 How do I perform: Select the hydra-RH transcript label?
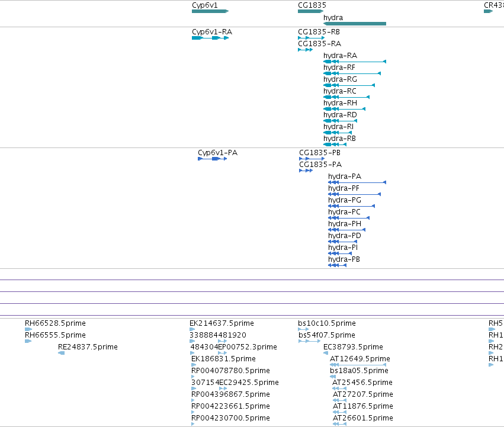tap(340, 103)
